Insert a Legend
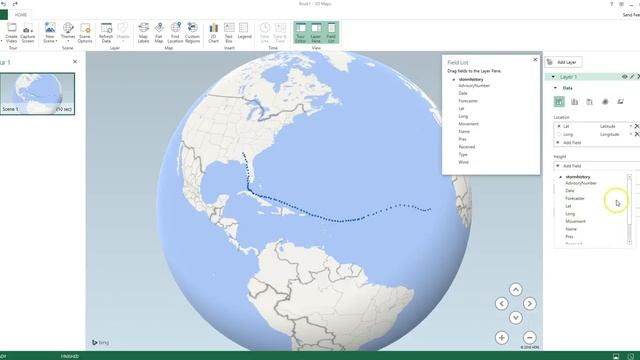 tap(244, 31)
